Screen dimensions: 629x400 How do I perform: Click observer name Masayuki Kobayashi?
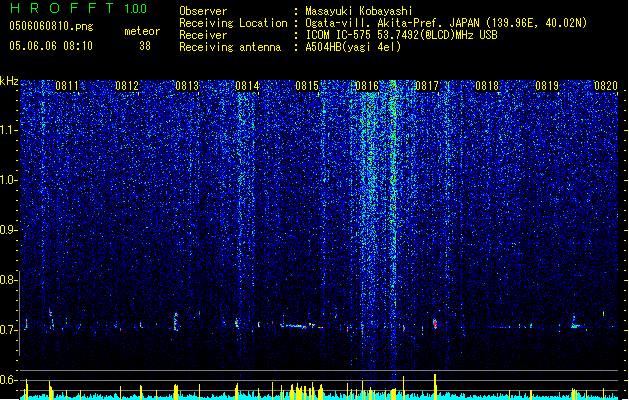coord(359,11)
